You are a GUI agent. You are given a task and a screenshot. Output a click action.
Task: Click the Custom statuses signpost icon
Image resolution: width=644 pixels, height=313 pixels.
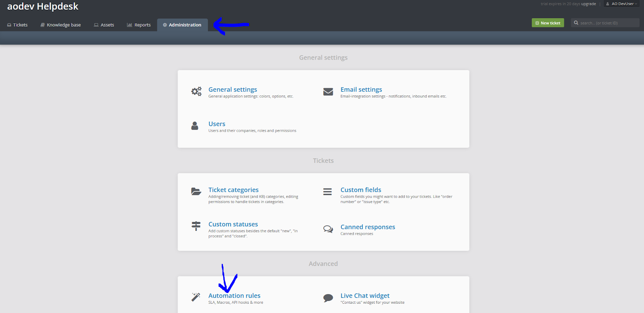pos(196,226)
